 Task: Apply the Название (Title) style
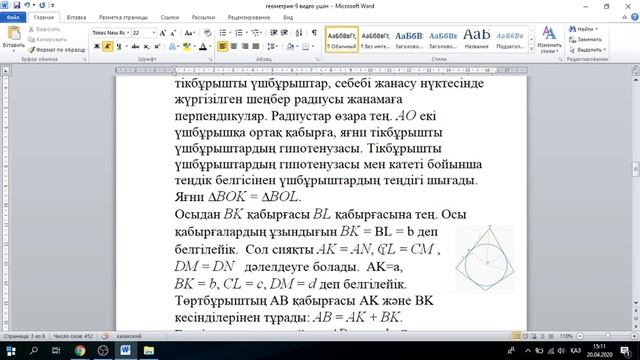coord(476,40)
